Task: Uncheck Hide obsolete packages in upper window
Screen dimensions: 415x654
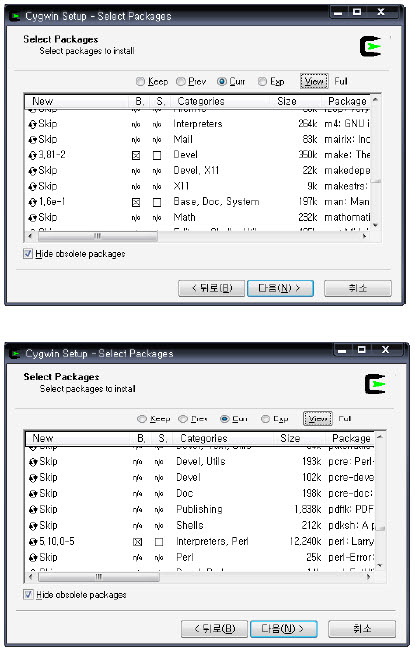Action: (x=28, y=254)
